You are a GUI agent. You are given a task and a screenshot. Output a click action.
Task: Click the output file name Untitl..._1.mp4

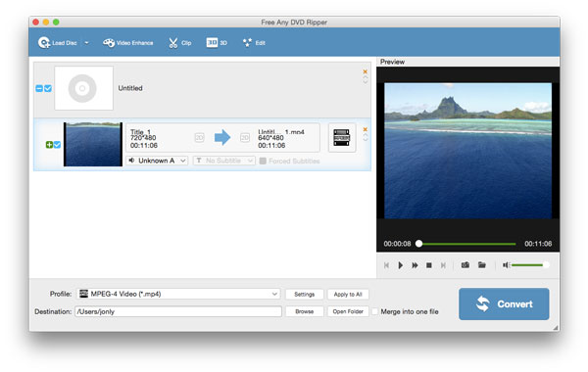281,132
